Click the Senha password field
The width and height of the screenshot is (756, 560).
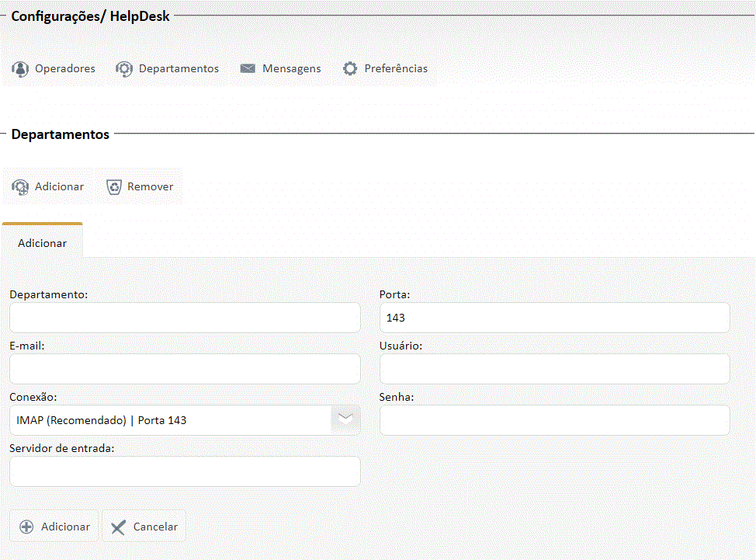(554, 420)
